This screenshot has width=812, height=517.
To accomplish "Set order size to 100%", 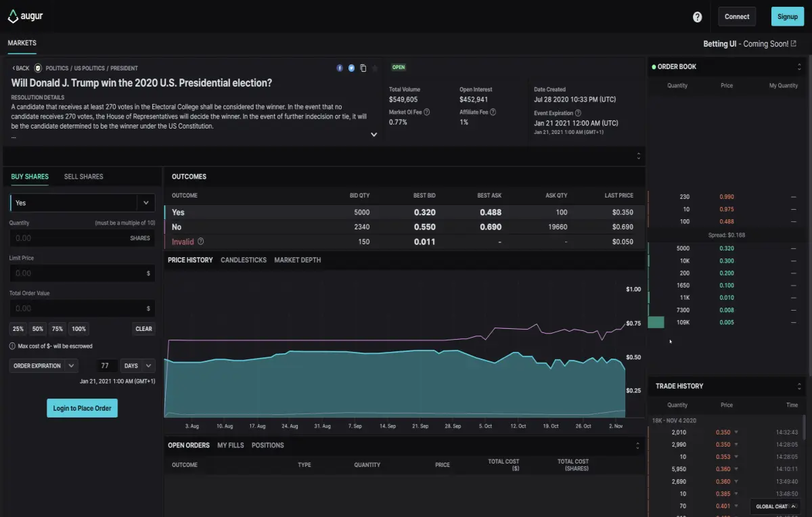I will coord(78,330).
